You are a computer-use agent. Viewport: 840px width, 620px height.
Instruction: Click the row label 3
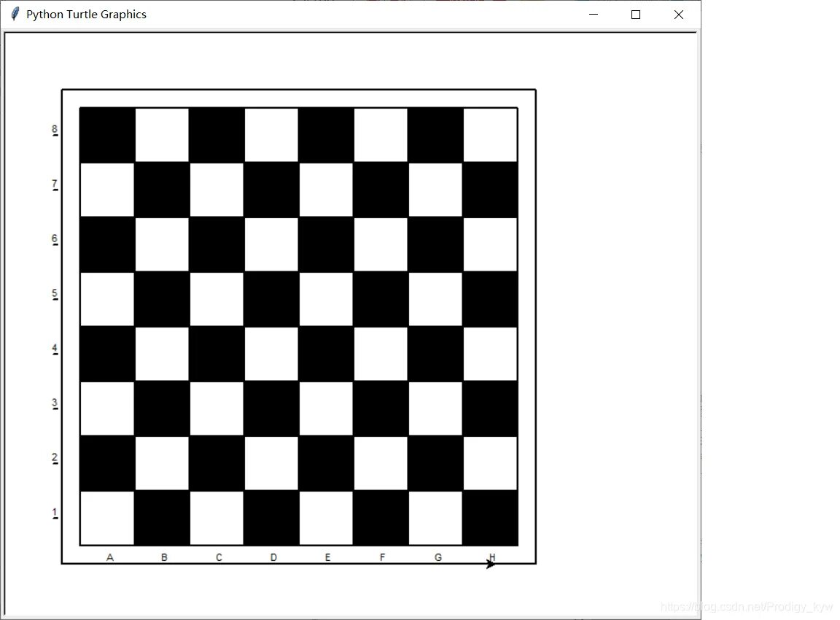pos(55,403)
